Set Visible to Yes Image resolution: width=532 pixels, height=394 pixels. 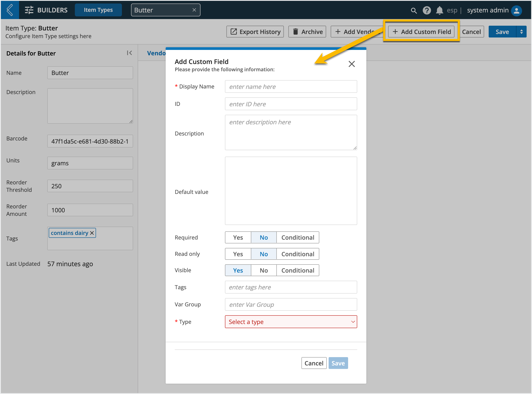238,271
